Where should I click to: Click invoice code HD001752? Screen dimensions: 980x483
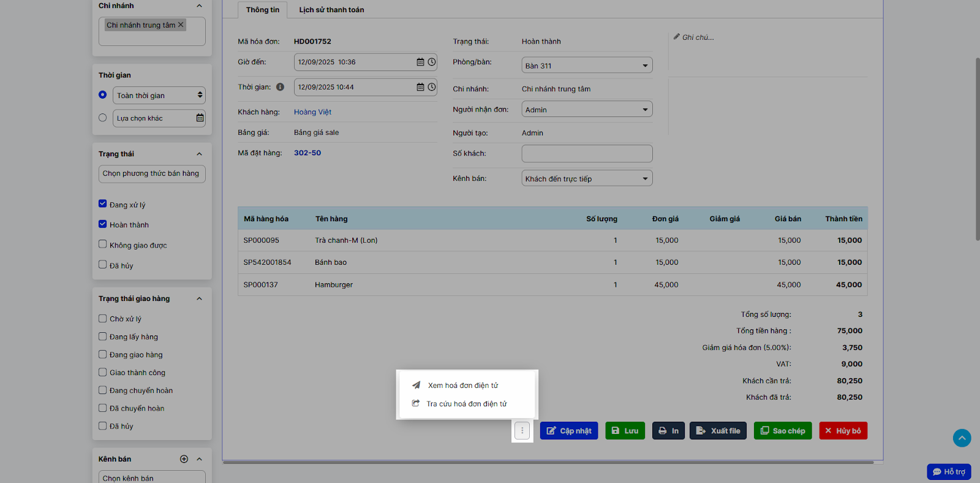[312, 42]
